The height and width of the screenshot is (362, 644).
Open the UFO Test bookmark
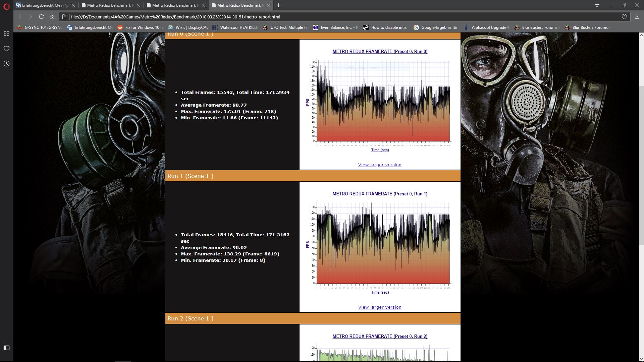click(x=285, y=27)
